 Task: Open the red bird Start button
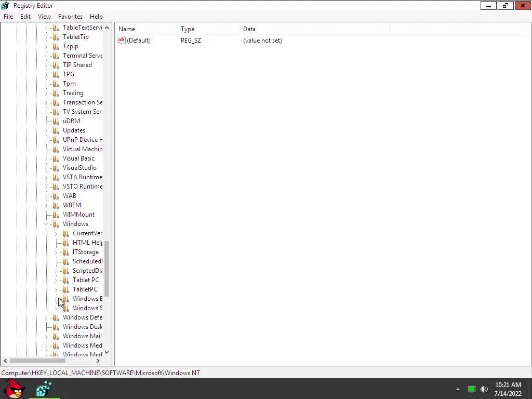(x=14, y=389)
